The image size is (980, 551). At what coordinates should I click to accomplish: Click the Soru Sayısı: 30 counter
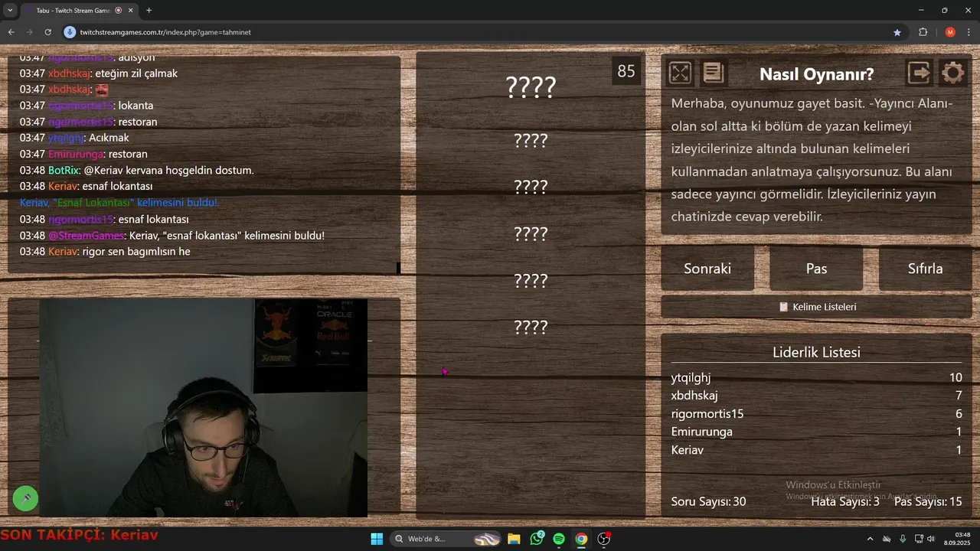point(708,502)
